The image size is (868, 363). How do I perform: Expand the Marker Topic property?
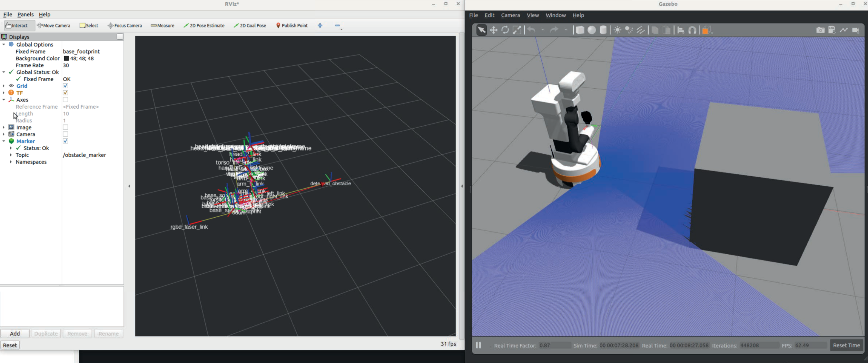coord(11,155)
